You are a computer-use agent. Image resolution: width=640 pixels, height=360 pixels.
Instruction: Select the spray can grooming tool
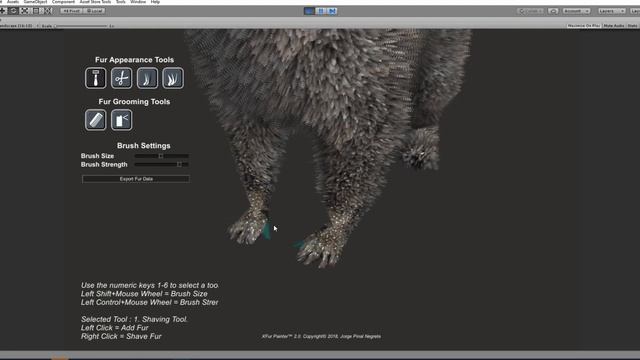pos(121,120)
